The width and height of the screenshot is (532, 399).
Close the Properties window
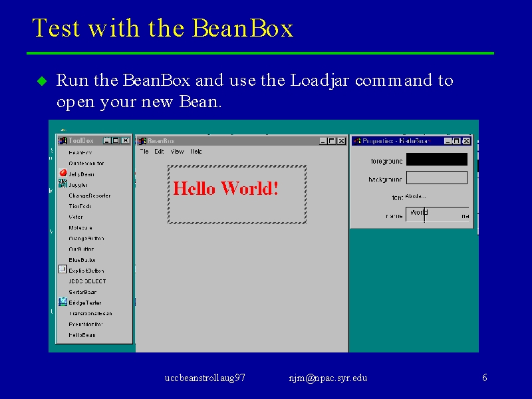pyautogui.click(x=467, y=141)
